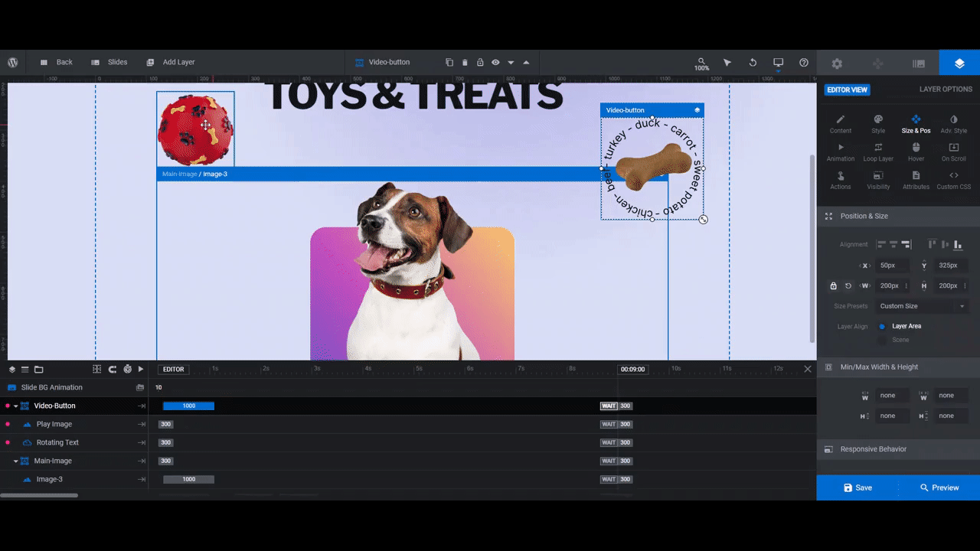Viewport: 980px width, 551px height.
Task: Open the general settings gear tab
Action: tap(837, 64)
